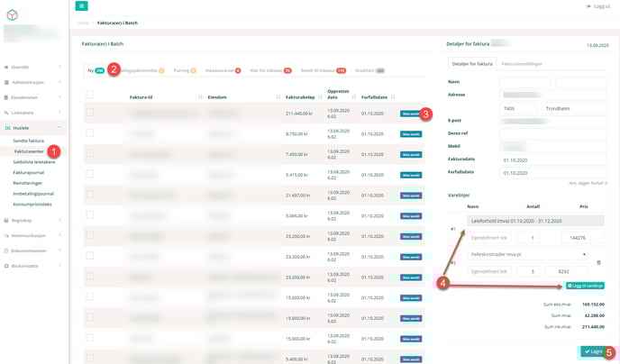
Task: Toggle the sidebar with the hamburger menu button
Action: coord(81,6)
